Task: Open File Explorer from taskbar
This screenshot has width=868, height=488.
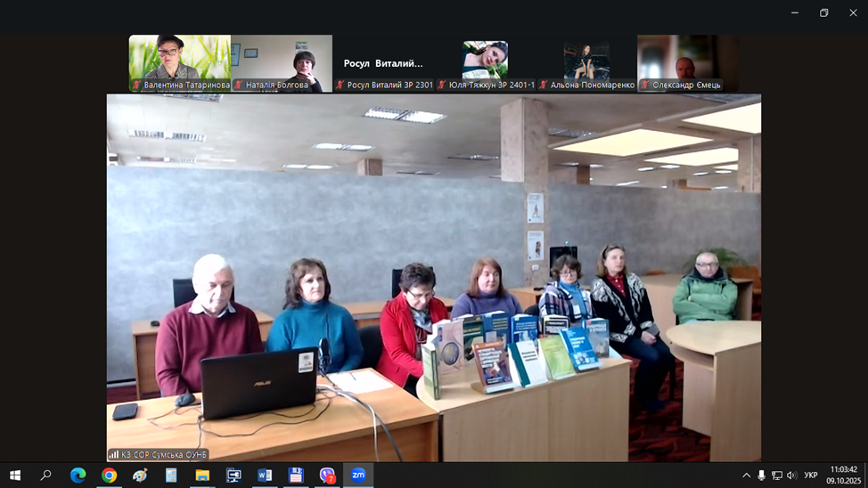Action: [202, 476]
